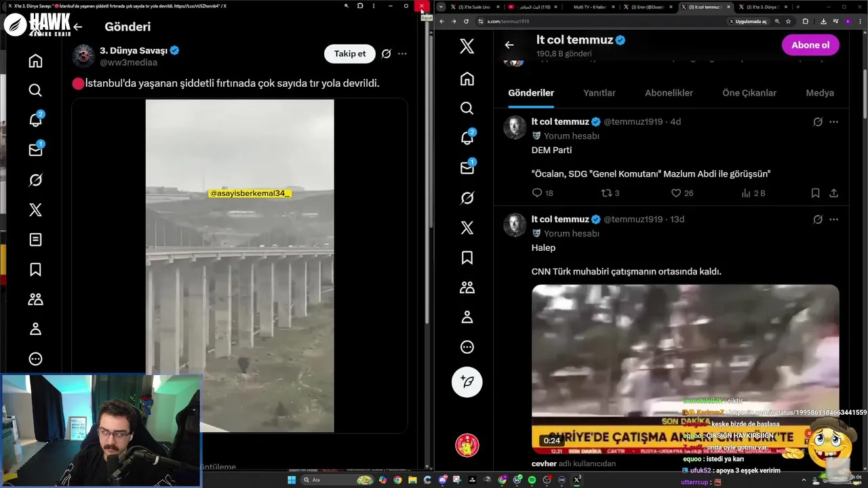Click Grok icon on Halep post
This screenshot has height=488, width=868.
click(x=818, y=220)
